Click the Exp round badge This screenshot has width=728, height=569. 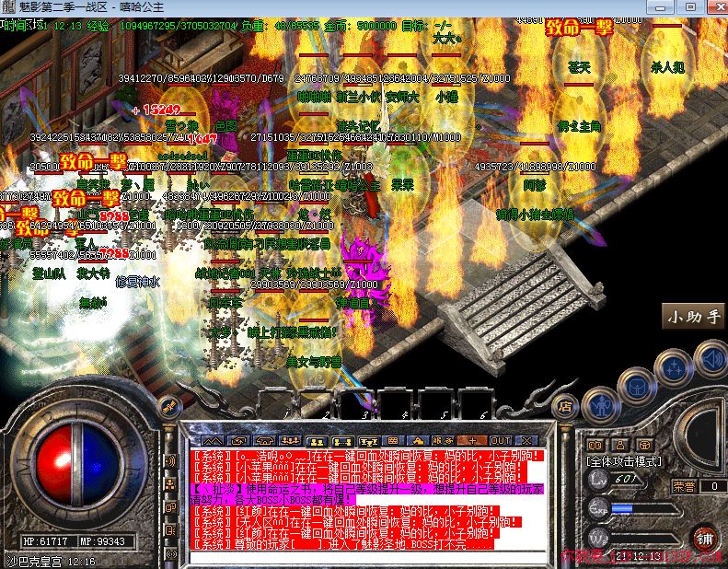tap(599, 508)
